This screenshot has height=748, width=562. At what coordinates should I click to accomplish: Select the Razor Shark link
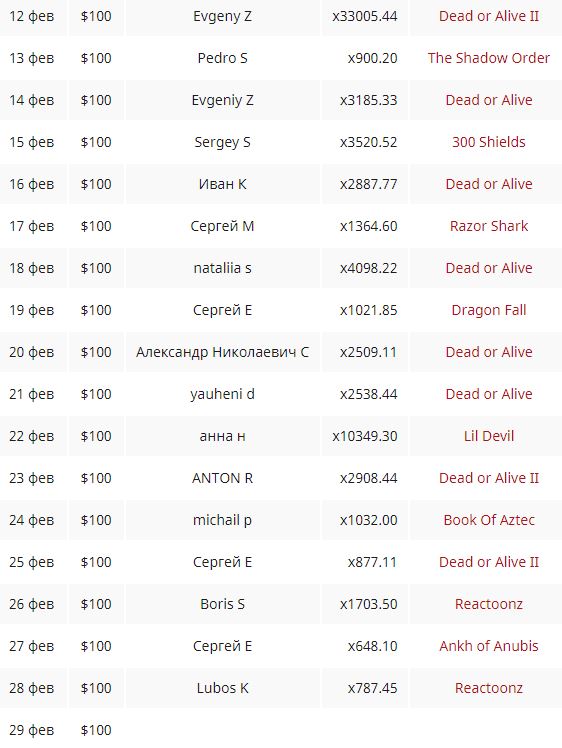tap(489, 226)
